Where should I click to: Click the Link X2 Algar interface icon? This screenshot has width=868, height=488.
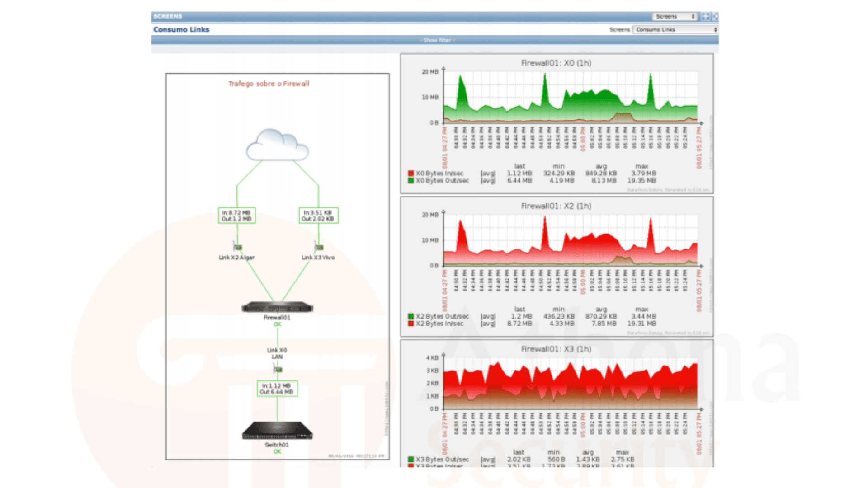pos(236,248)
